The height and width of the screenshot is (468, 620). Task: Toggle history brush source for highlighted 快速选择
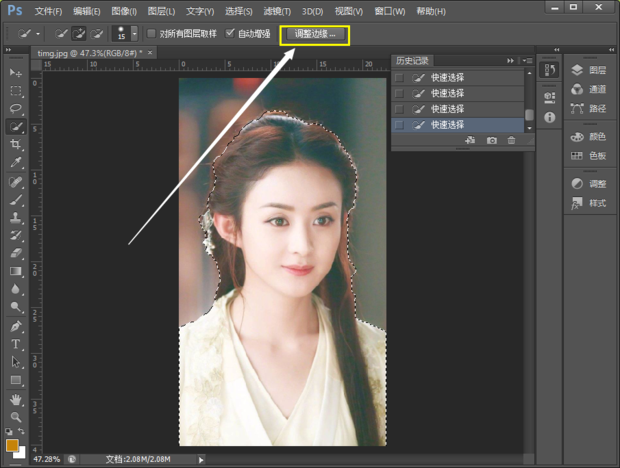click(399, 125)
